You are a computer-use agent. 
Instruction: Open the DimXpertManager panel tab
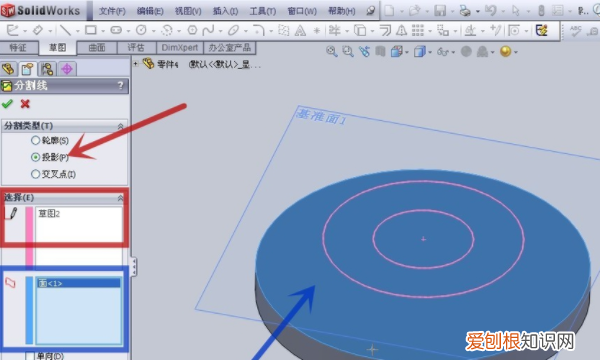pos(67,69)
